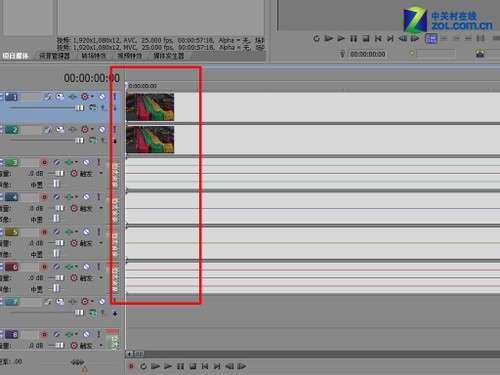Invert phase on audio track 5
500x375 pixels.
[57, 232]
